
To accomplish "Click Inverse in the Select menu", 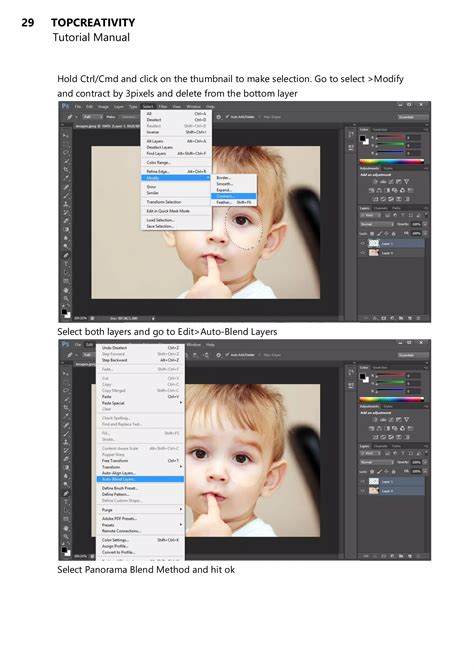I will (x=176, y=132).
